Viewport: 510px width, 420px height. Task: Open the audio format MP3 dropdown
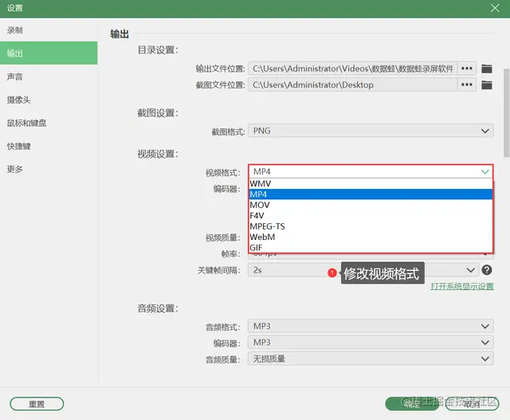[x=371, y=326]
